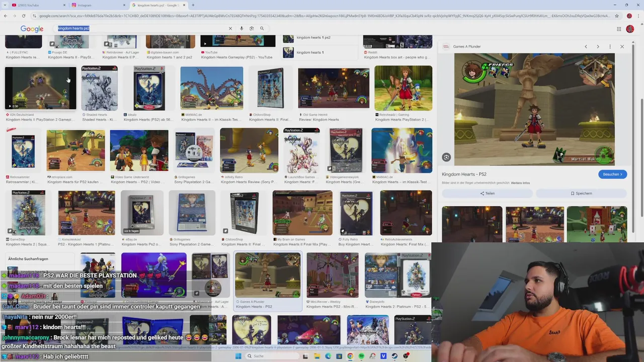Start voice search with microphone icon

coord(242,28)
